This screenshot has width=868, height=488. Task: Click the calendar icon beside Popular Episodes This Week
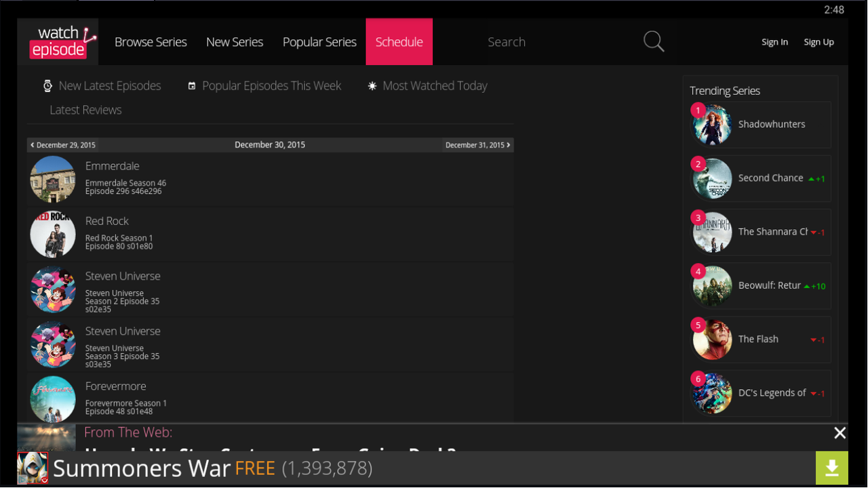pyautogui.click(x=192, y=85)
